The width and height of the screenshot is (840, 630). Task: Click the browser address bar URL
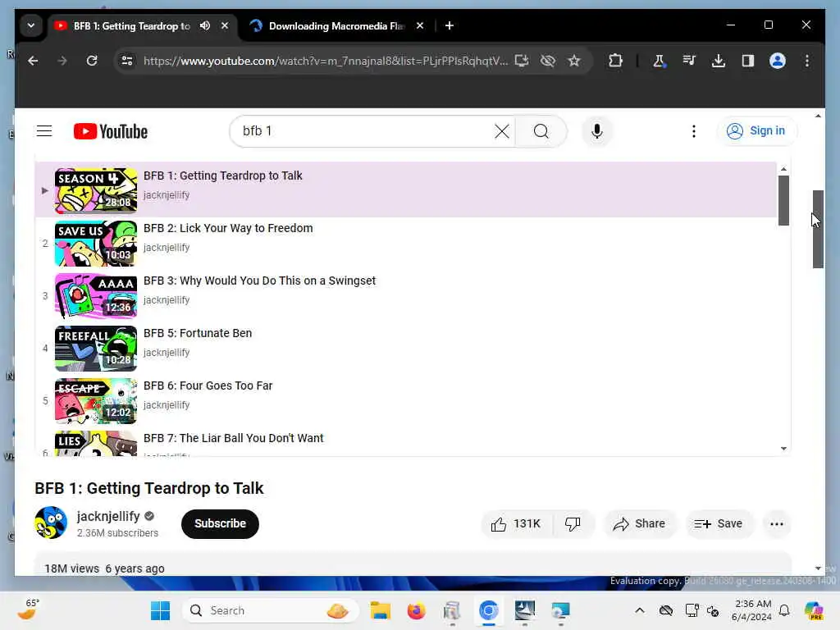(325, 61)
